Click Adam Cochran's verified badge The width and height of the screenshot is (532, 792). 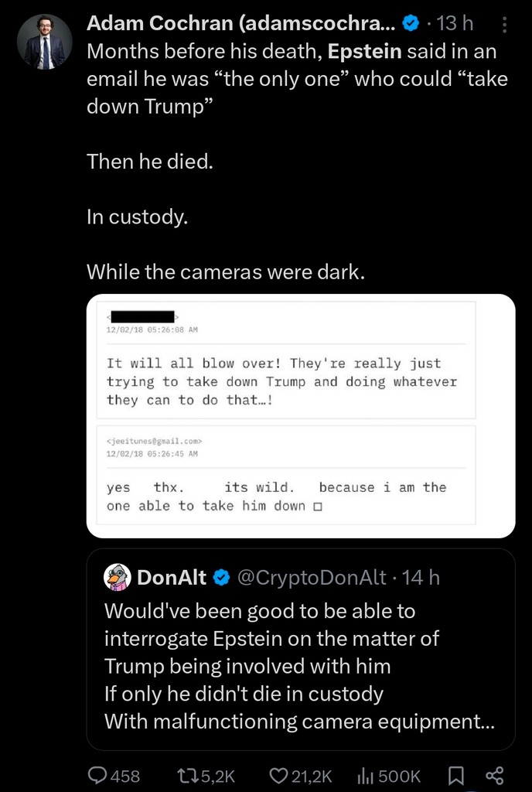[x=410, y=23]
